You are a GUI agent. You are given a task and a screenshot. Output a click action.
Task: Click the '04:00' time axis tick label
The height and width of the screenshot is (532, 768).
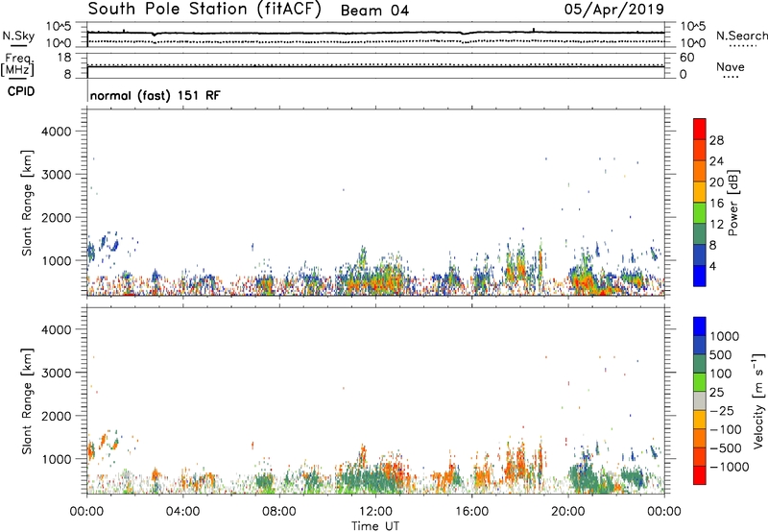pos(182,512)
